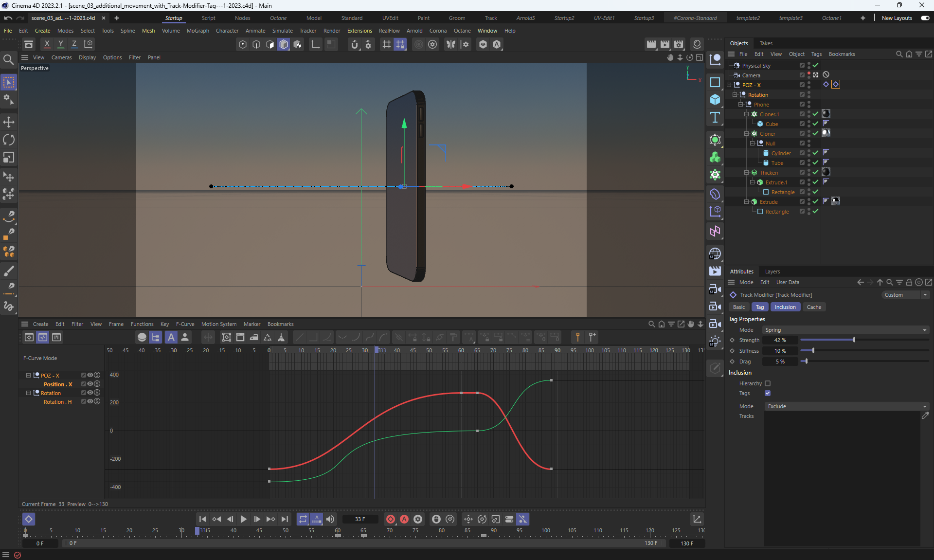Open the MoGraph menu
Viewport: 934px width, 560px height.
198,31
